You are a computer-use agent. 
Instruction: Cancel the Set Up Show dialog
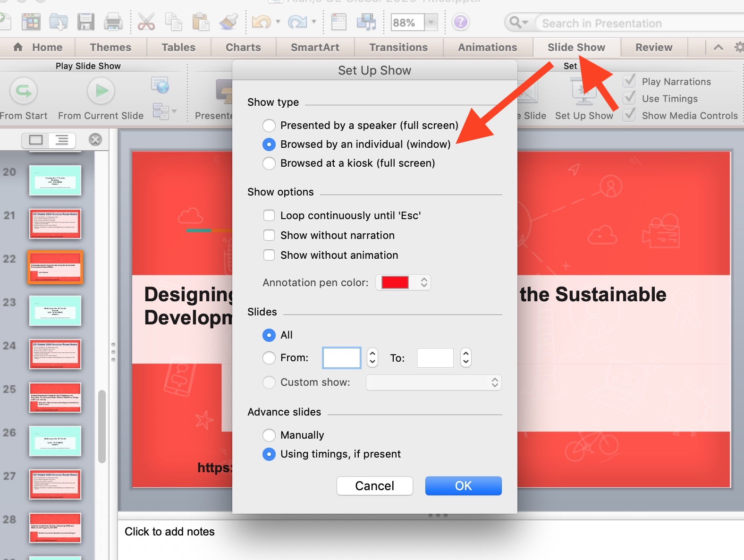tap(374, 486)
